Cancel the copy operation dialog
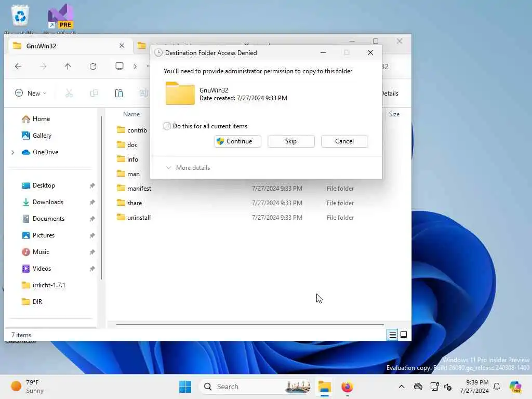532x399 pixels. [344, 141]
